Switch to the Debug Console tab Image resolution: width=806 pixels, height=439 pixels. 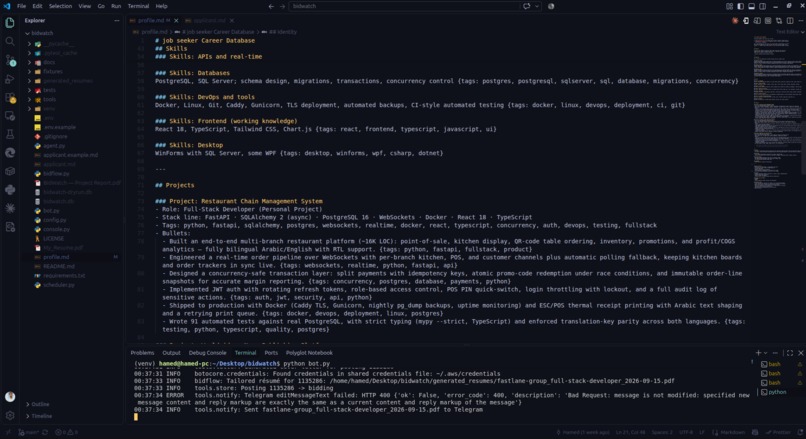pos(207,353)
